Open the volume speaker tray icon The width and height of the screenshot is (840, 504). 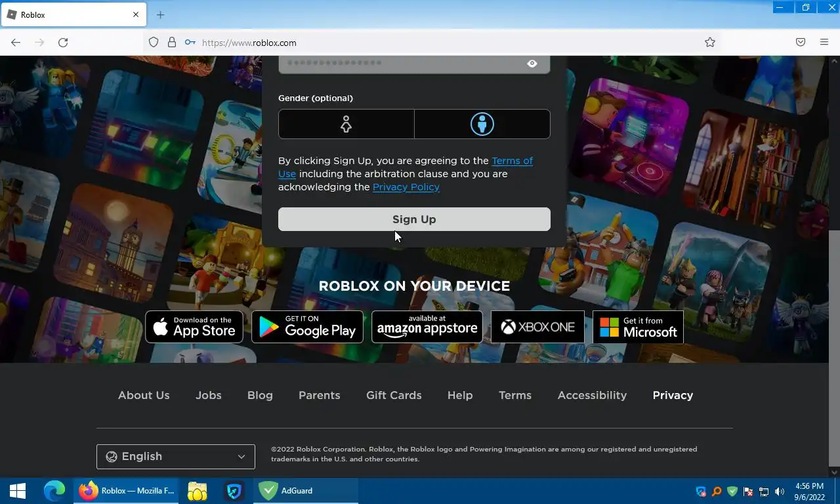point(780,492)
